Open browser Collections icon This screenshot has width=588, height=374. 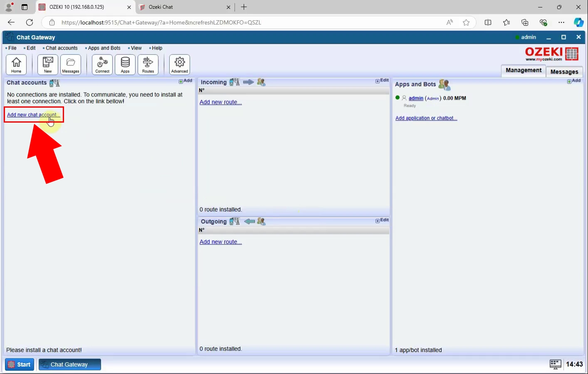click(525, 22)
